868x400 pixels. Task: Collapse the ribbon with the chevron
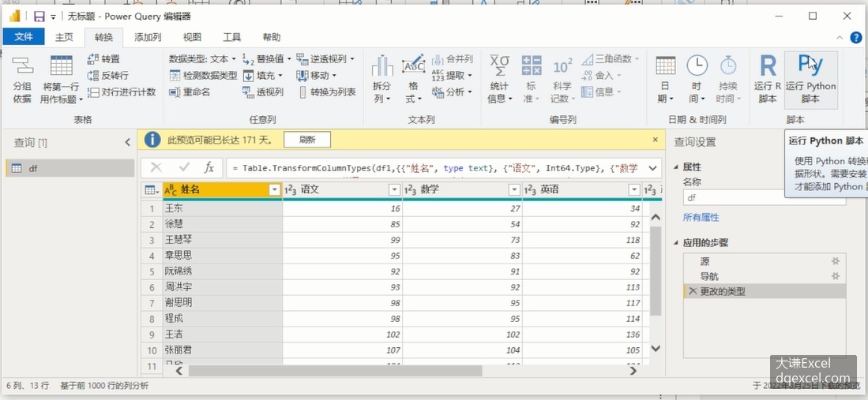(x=840, y=38)
